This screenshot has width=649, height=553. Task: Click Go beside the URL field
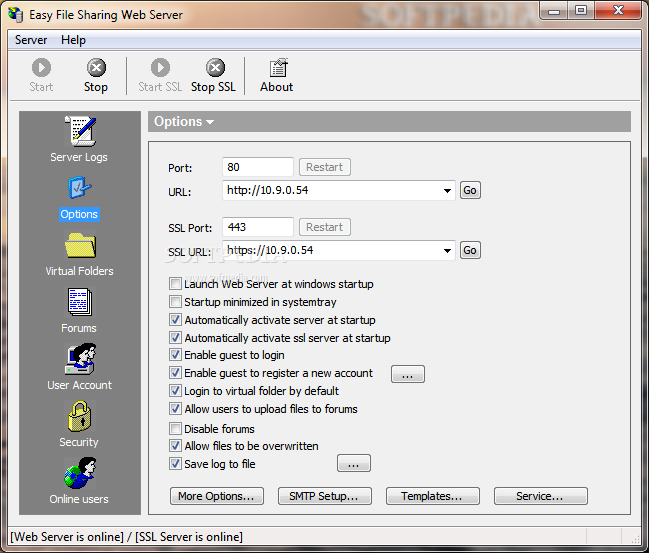[x=470, y=190]
